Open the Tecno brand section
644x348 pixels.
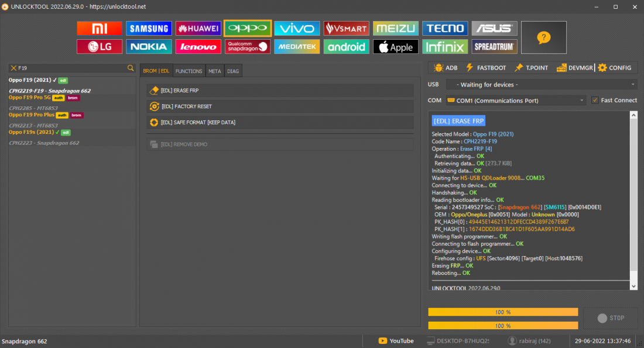pyautogui.click(x=445, y=28)
